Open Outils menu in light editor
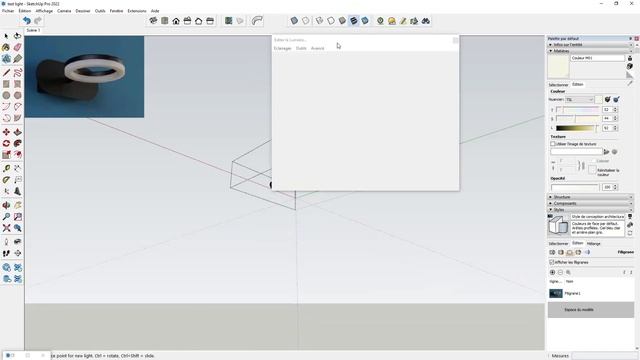 click(301, 48)
